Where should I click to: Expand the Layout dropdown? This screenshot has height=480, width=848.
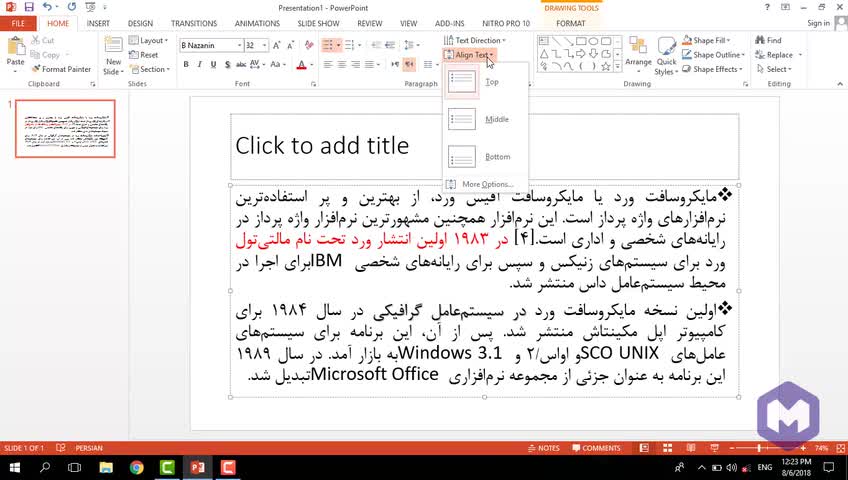(149, 41)
